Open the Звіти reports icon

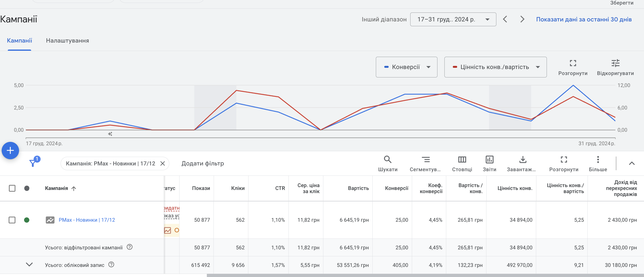coord(489,159)
